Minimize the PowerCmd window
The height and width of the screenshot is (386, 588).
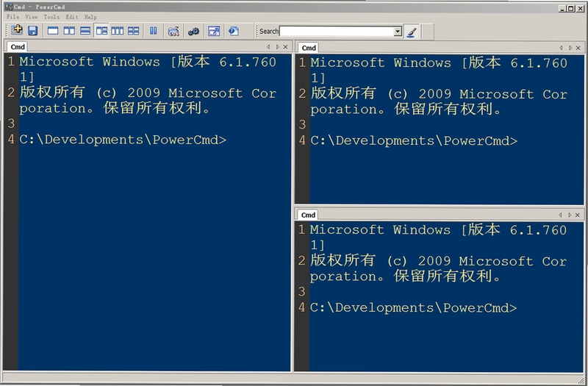[562, 8]
